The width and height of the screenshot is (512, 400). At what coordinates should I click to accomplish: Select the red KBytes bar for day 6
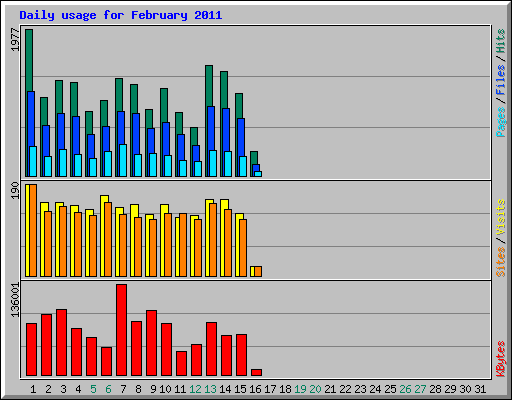point(106,361)
